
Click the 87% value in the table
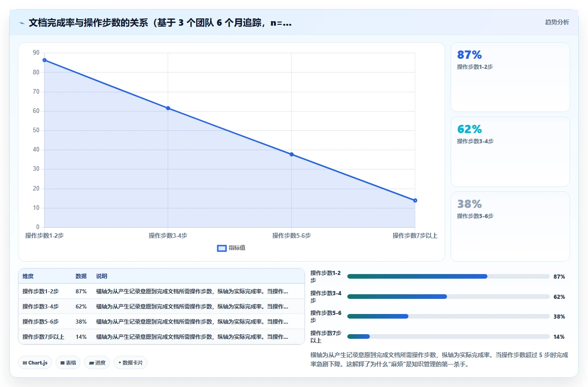(81, 292)
